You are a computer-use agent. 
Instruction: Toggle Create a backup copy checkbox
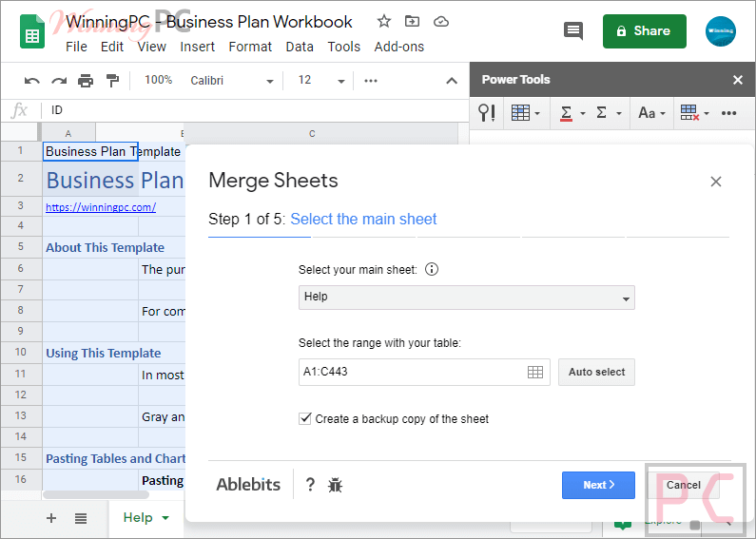(x=304, y=418)
